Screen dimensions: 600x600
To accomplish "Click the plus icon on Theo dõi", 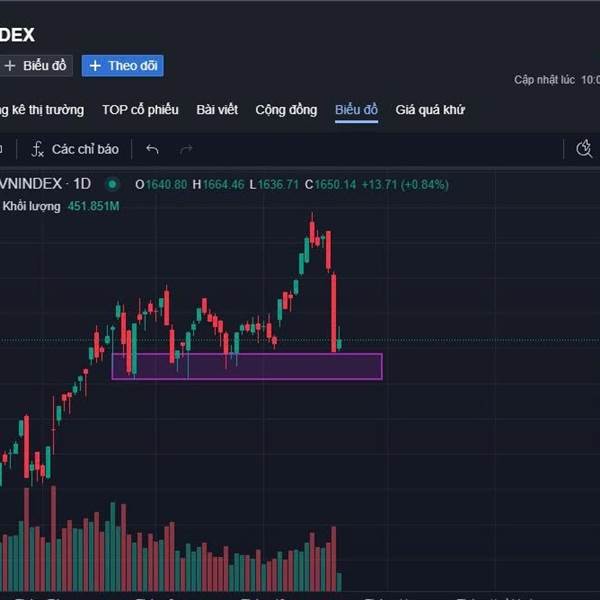I will click(x=95, y=66).
